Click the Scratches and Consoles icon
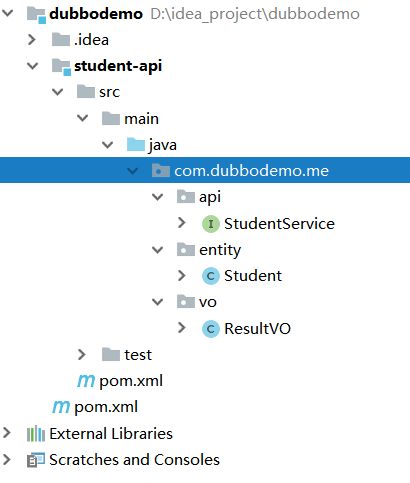 click(36, 460)
